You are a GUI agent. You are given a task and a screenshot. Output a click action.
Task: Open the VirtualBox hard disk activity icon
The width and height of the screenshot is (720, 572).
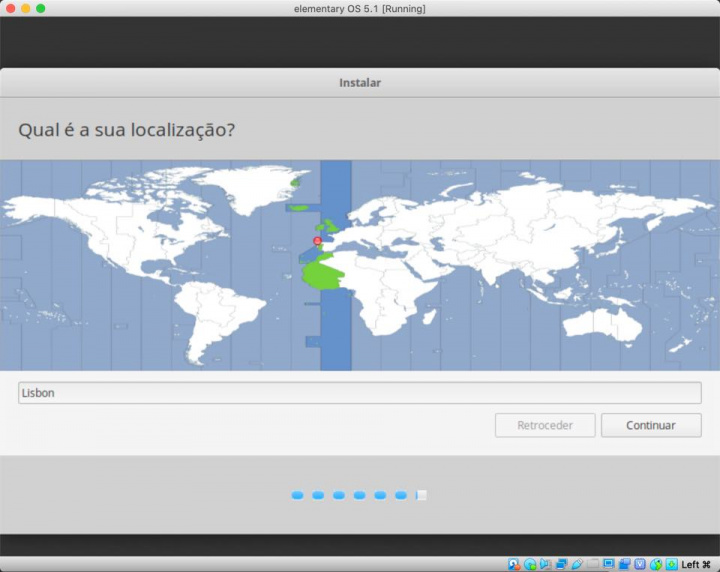(514, 564)
